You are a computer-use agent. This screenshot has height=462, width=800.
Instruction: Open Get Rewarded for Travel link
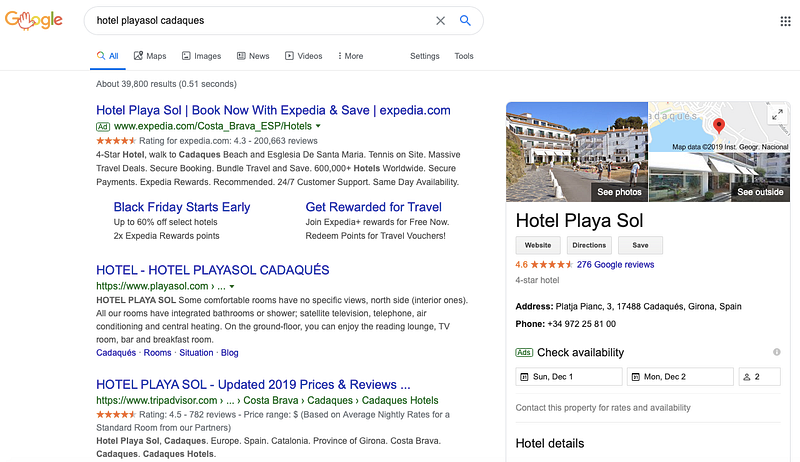click(373, 207)
